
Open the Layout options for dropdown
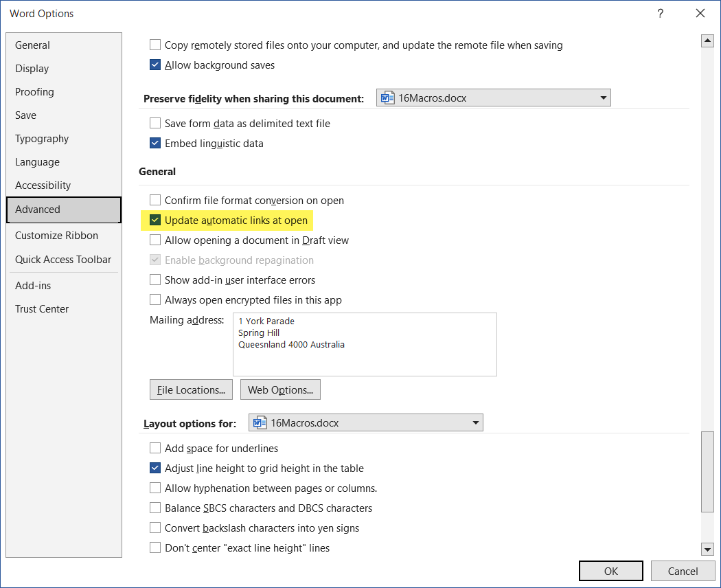pyautogui.click(x=475, y=422)
